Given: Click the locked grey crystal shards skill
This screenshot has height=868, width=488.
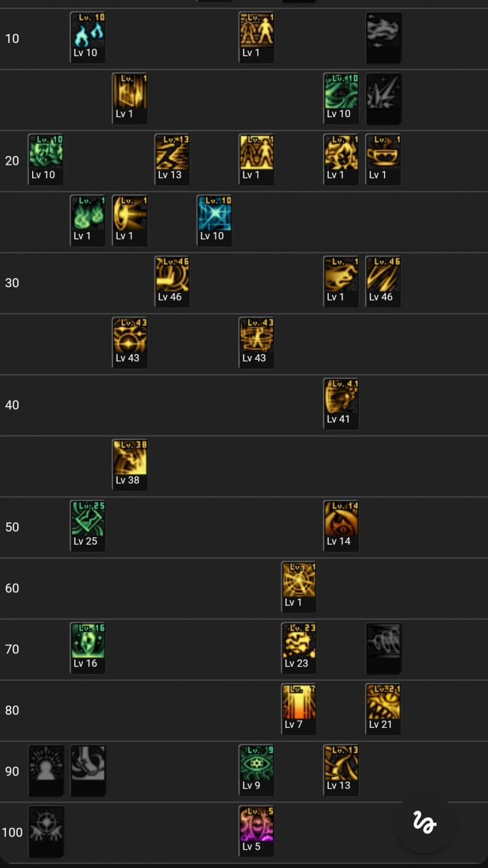Looking at the screenshot, I should pos(383,98).
